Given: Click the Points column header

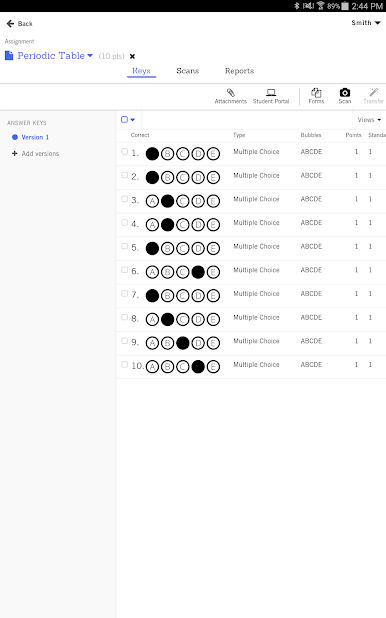Looking at the screenshot, I should [353, 135].
